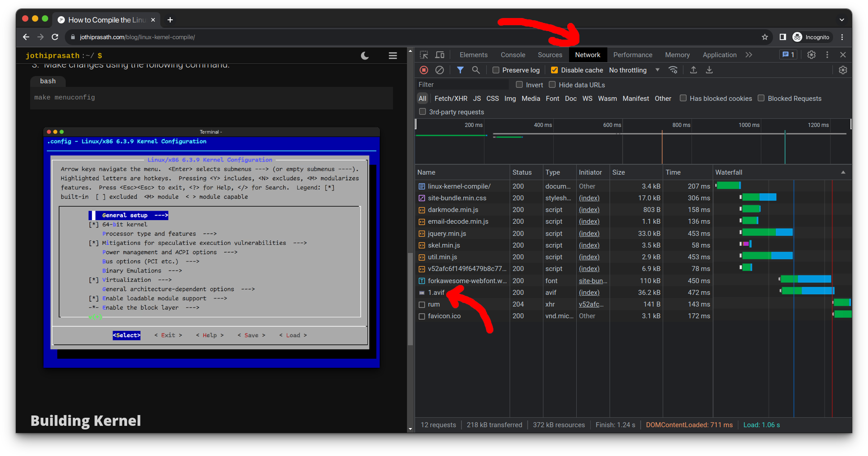
Task: Expand more DevTools tabs chevron
Action: [x=749, y=55]
